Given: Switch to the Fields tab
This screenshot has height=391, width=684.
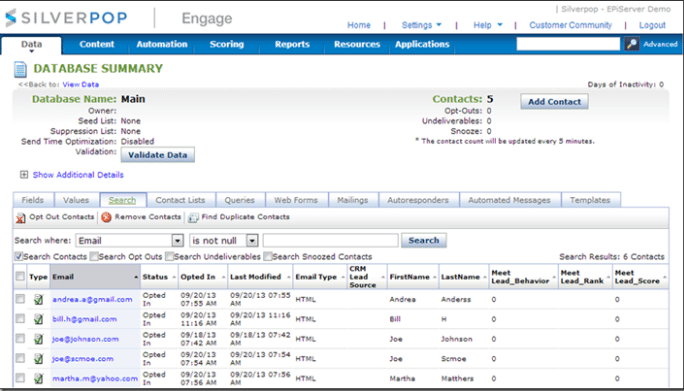Looking at the screenshot, I should pyautogui.click(x=33, y=200).
